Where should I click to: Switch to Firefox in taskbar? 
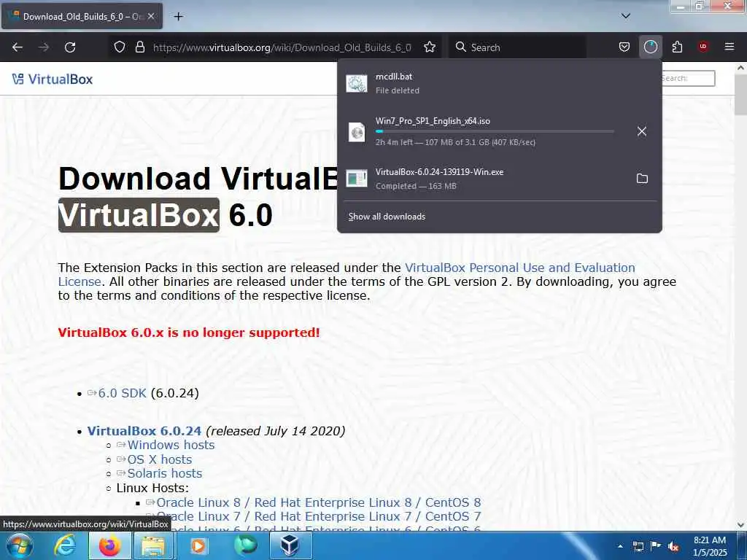[109, 545]
